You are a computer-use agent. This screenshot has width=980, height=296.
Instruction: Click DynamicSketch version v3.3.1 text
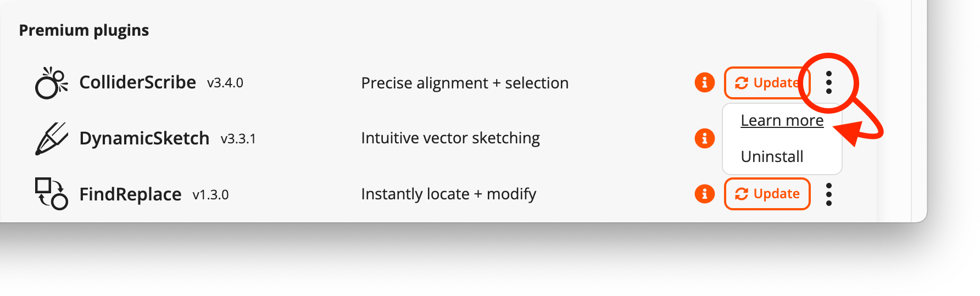[238, 139]
